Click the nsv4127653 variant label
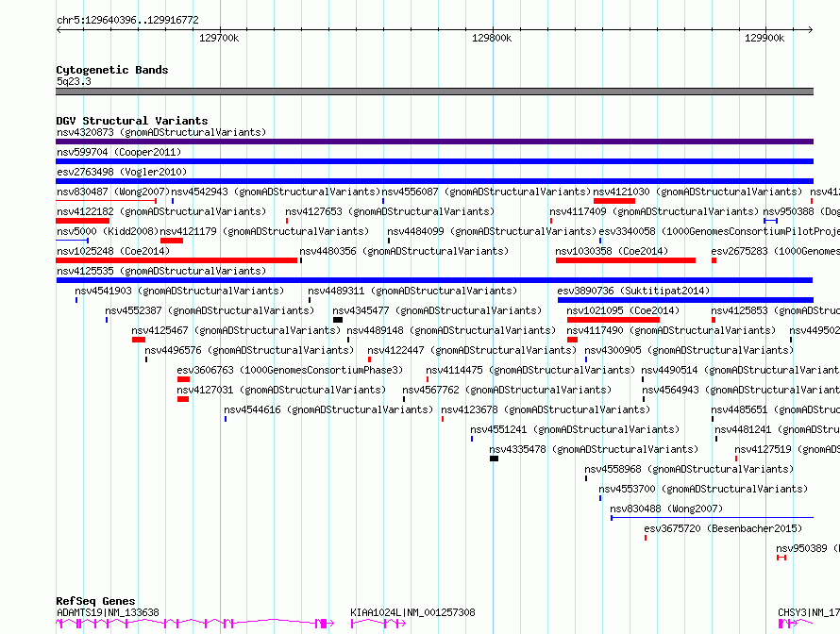The image size is (840, 634). (390, 211)
